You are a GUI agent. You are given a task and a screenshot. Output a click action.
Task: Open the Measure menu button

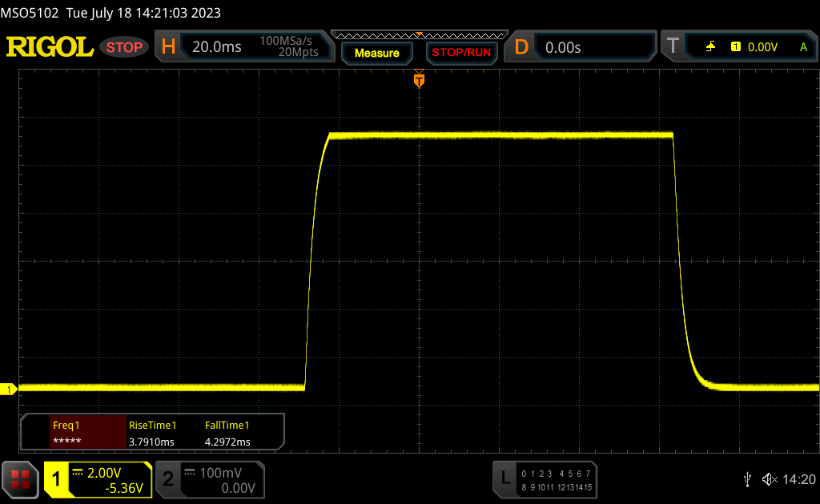coord(377,54)
